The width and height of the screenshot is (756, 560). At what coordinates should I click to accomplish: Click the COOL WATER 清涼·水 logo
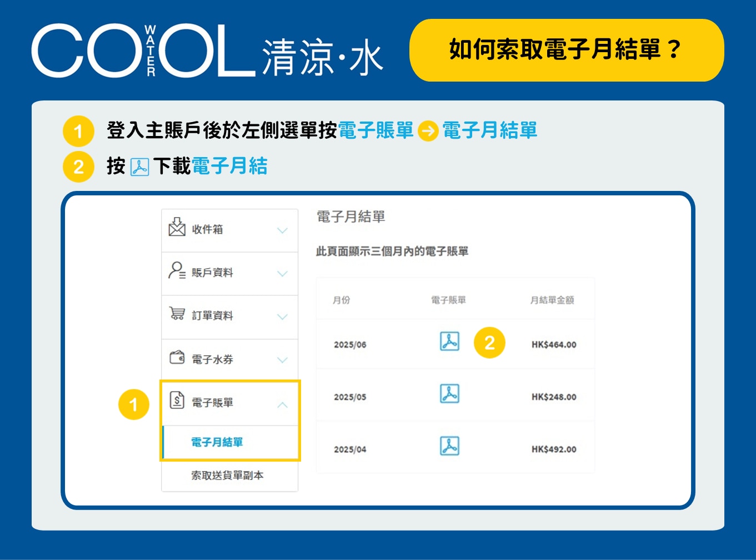[207, 50]
